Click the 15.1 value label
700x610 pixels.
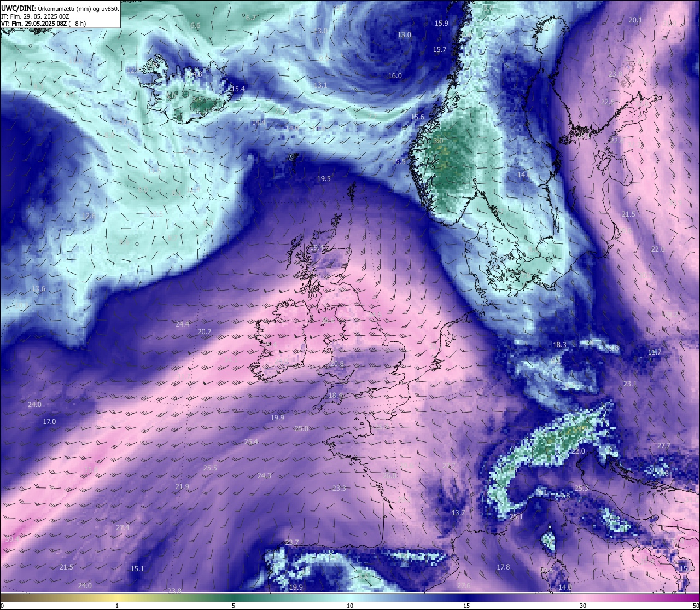(137, 568)
